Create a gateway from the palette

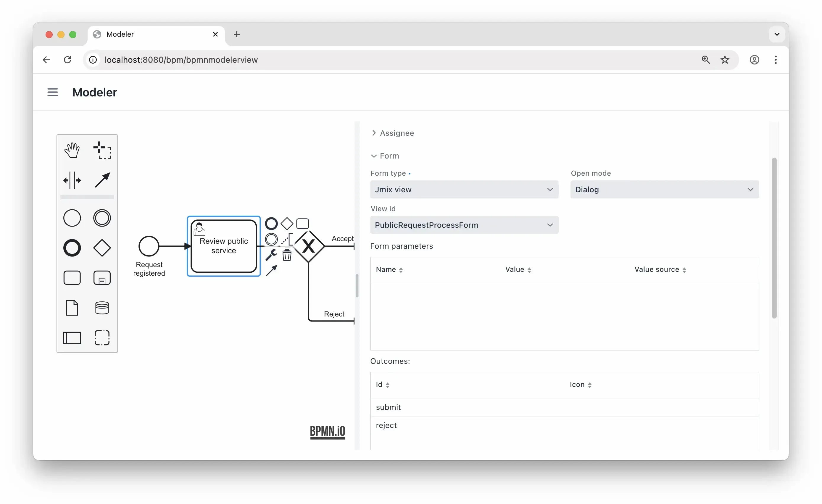(x=102, y=248)
